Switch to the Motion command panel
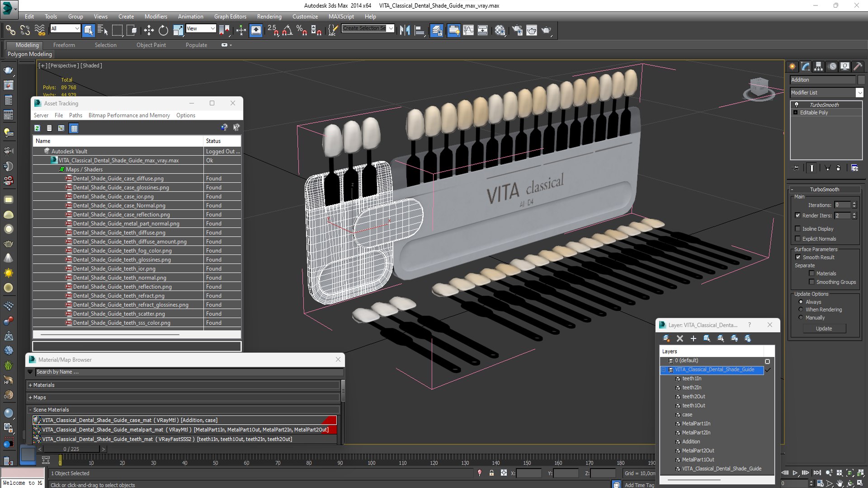 pos(832,66)
